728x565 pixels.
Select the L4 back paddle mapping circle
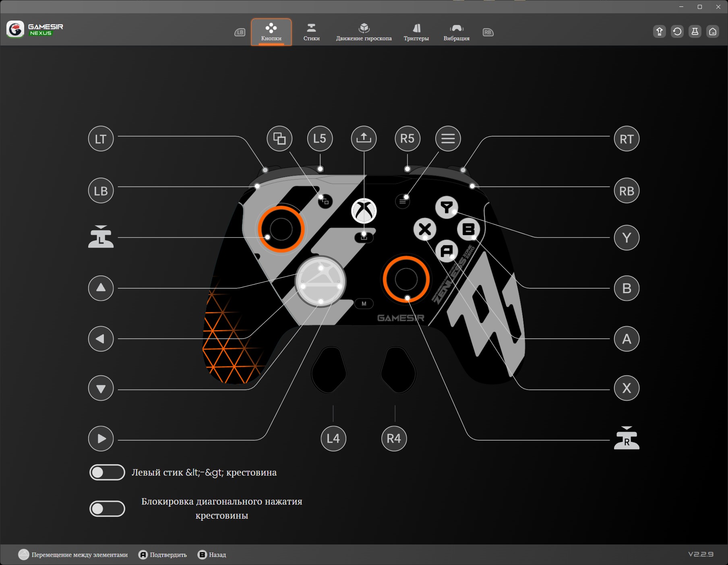tap(333, 439)
